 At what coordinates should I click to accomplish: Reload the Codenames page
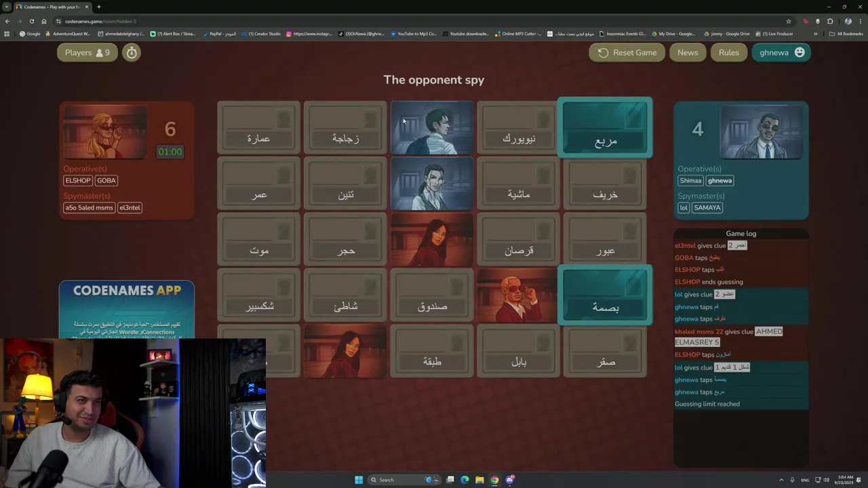point(31,21)
